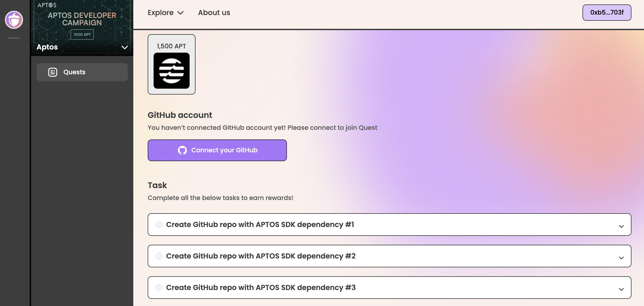Screen dimensions: 644x306
Task: Toggle the radio circle for task #3
Action: (159, 288)
